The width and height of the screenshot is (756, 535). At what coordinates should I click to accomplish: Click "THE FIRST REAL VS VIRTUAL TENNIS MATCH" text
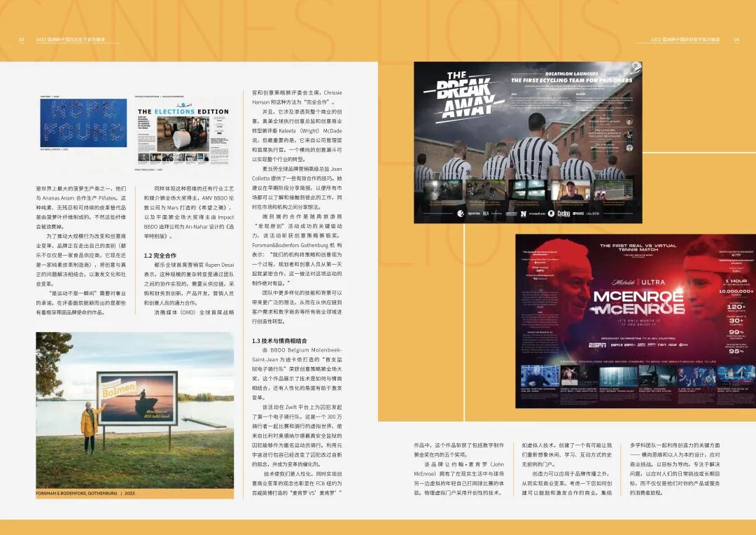tap(638, 247)
